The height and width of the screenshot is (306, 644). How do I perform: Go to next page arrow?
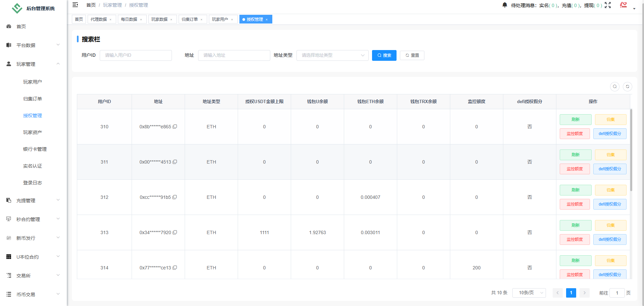[x=585, y=293]
